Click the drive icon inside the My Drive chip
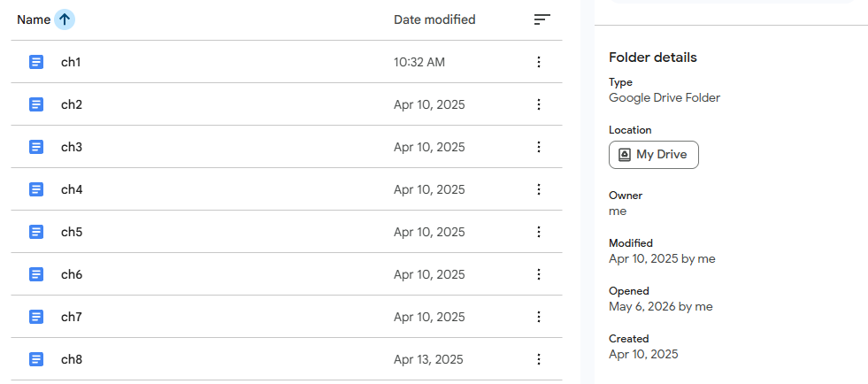This screenshot has height=384, width=868. (625, 154)
